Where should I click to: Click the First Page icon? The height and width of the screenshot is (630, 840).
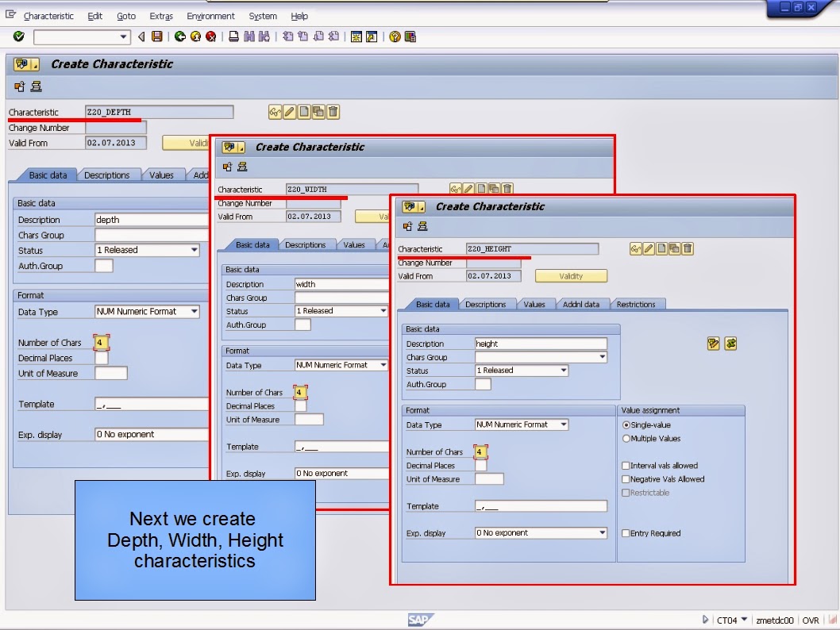click(x=287, y=36)
